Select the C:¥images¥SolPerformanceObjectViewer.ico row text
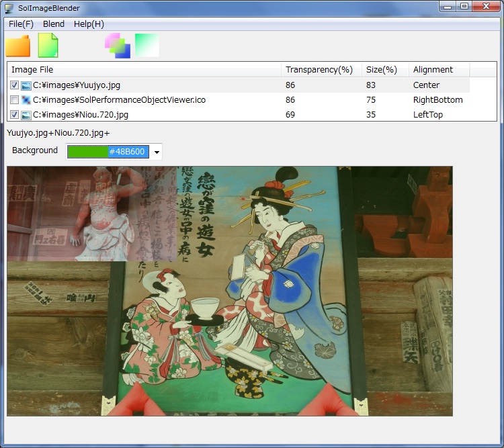This screenshot has width=504, height=448. 119,100
